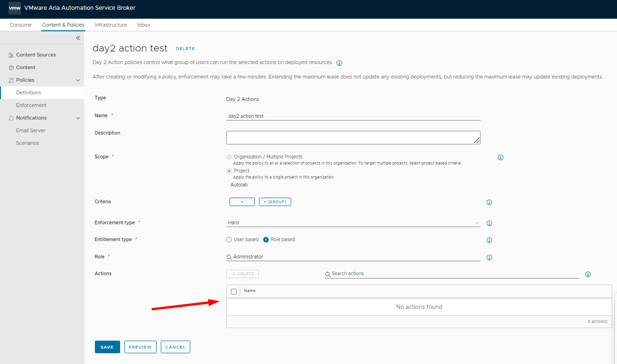This screenshot has width=617, height=364.
Task: Click the Content cube icon in sidebar
Action: (11, 68)
